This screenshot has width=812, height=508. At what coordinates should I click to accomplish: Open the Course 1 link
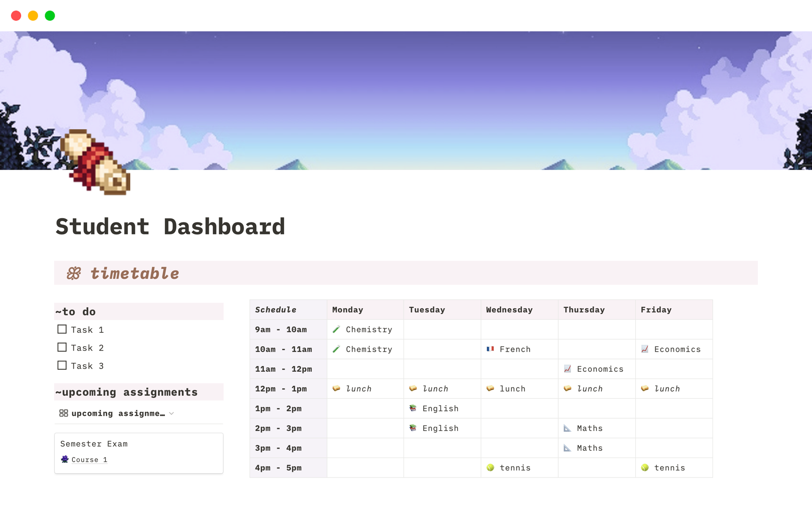click(89, 460)
